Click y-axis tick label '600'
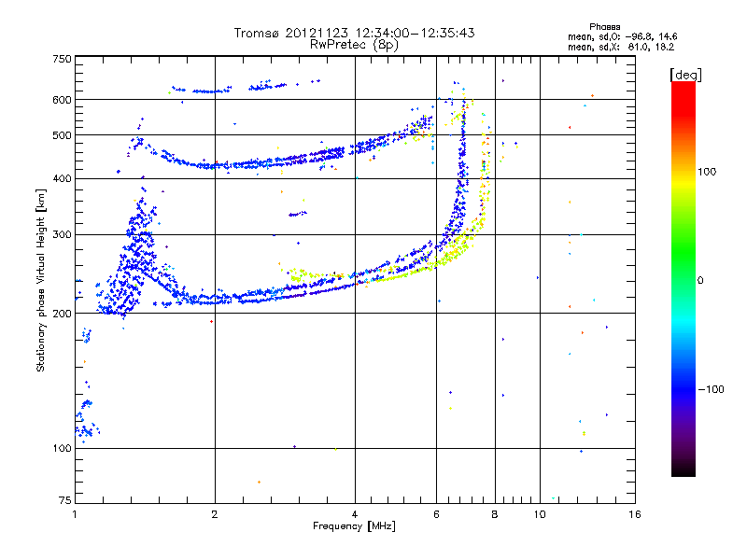 click(x=62, y=100)
